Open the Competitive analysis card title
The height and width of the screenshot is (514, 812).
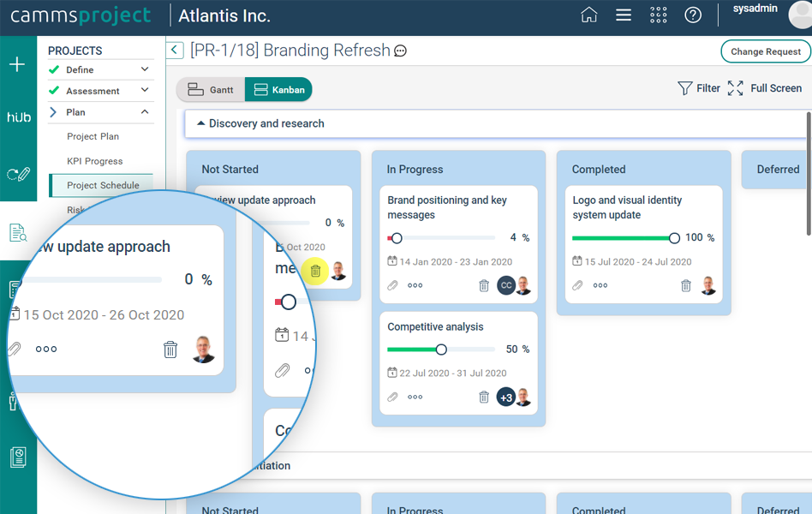tap(435, 327)
